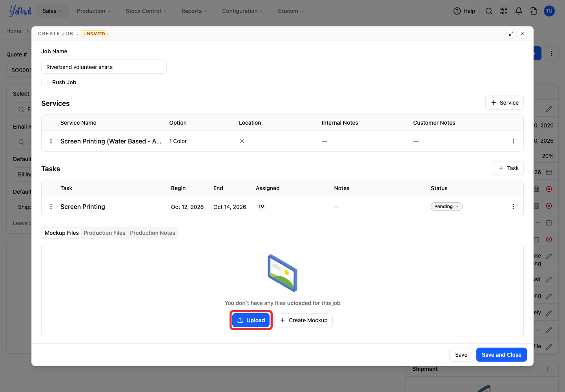The height and width of the screenshot is (392, 565).
Task: Click the UNSAVED status badge
Action: pos(94,34)
